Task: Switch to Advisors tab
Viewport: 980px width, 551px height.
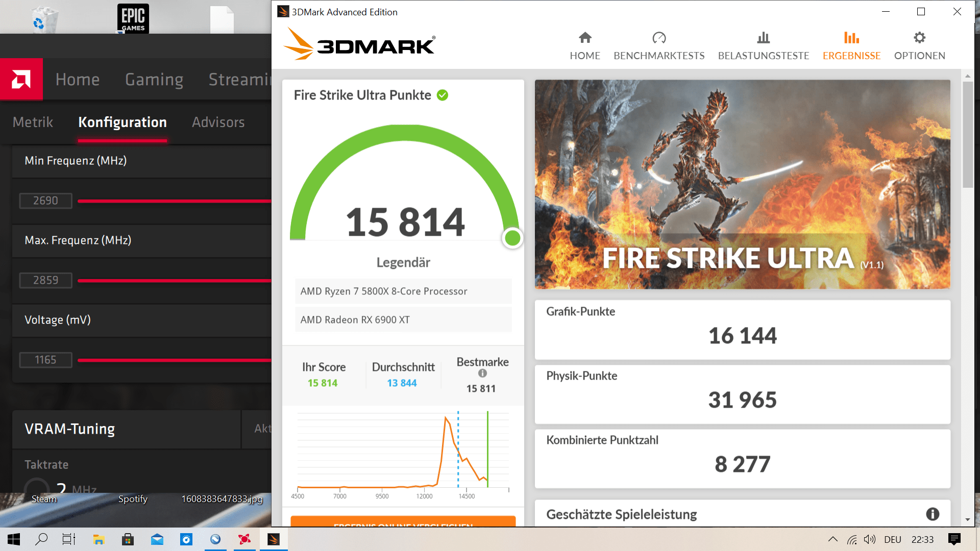Action: pos(218,122)
